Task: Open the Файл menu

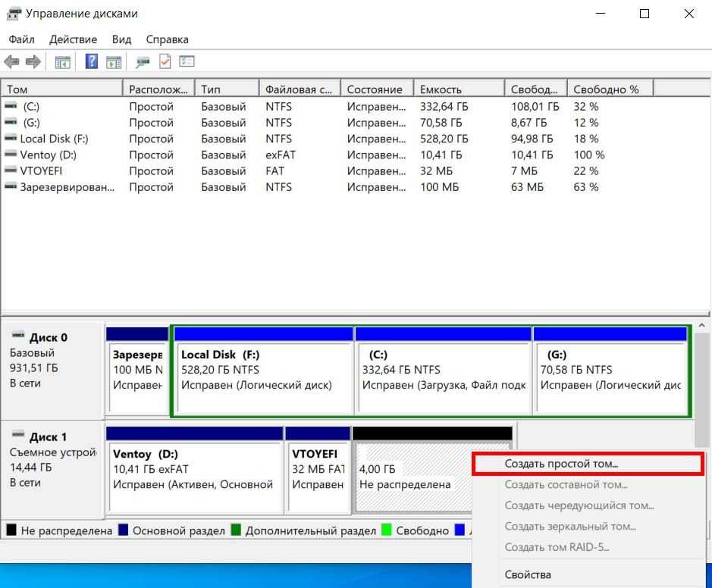Action: click(21, 39)
